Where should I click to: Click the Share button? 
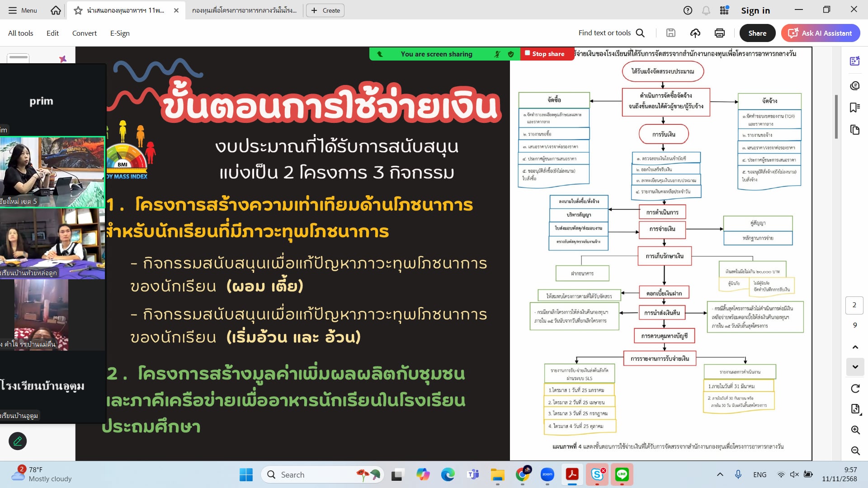pyautogui.click(x=757, y=33)
